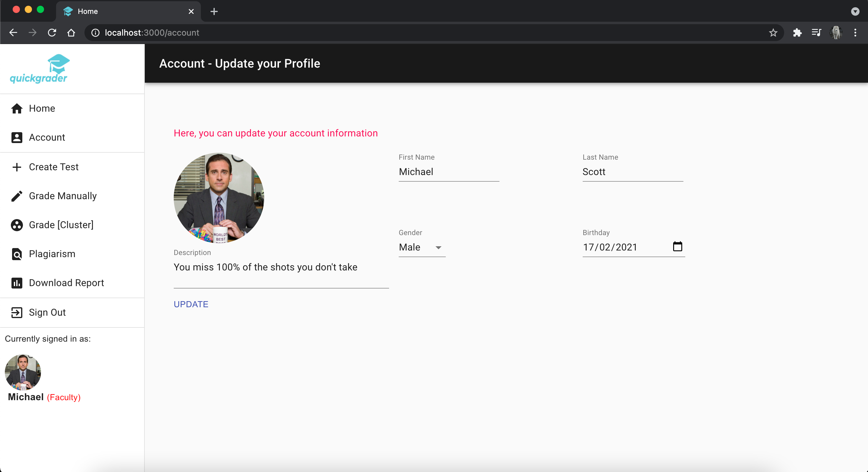The height and width of the screenshot is (472, 868).
Task: Click the Plagiarism search-document icon
Action: (17, 254)
